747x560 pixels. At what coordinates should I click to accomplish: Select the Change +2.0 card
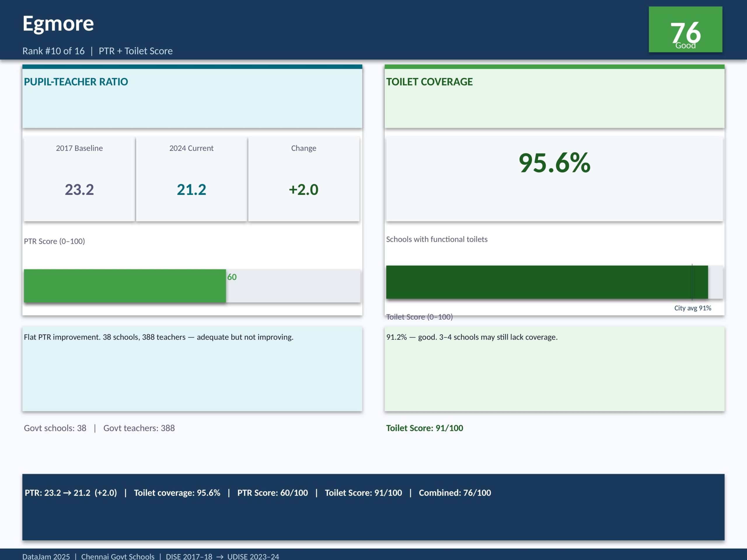click(303, 179)
